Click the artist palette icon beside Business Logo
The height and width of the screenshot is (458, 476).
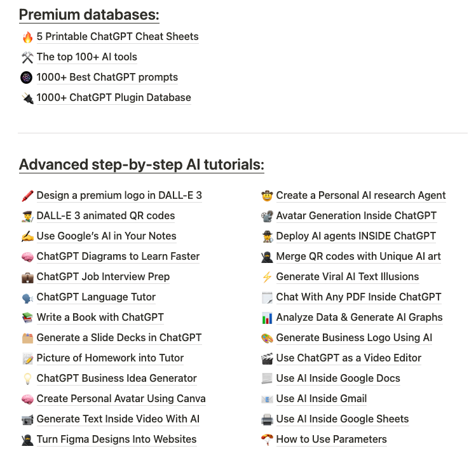[267, 338]
